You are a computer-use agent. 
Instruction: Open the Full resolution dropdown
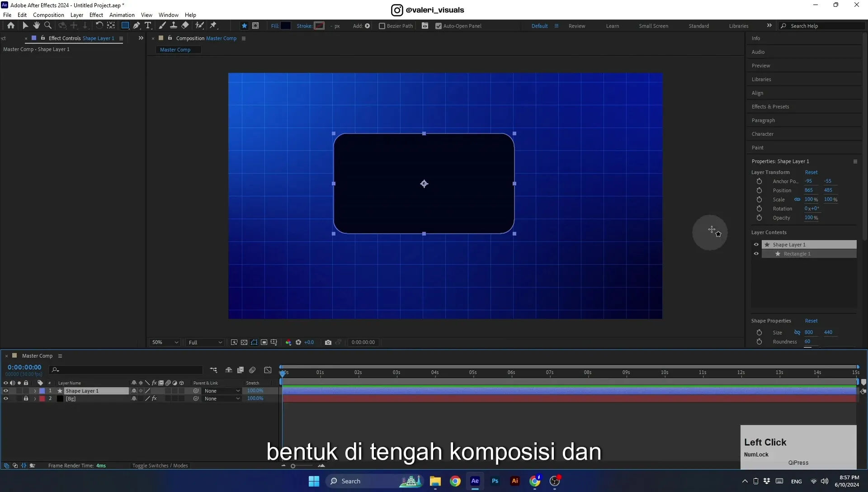[205, 343]
